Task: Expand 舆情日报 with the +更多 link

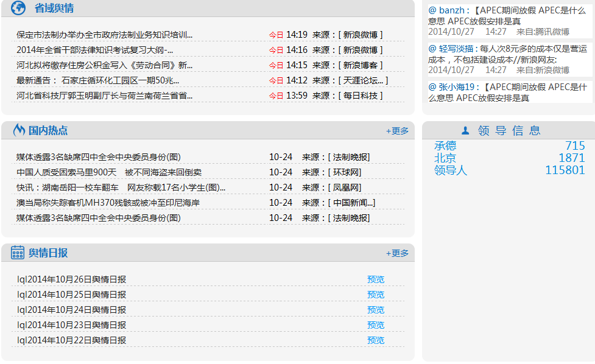Action: (397, 253)
